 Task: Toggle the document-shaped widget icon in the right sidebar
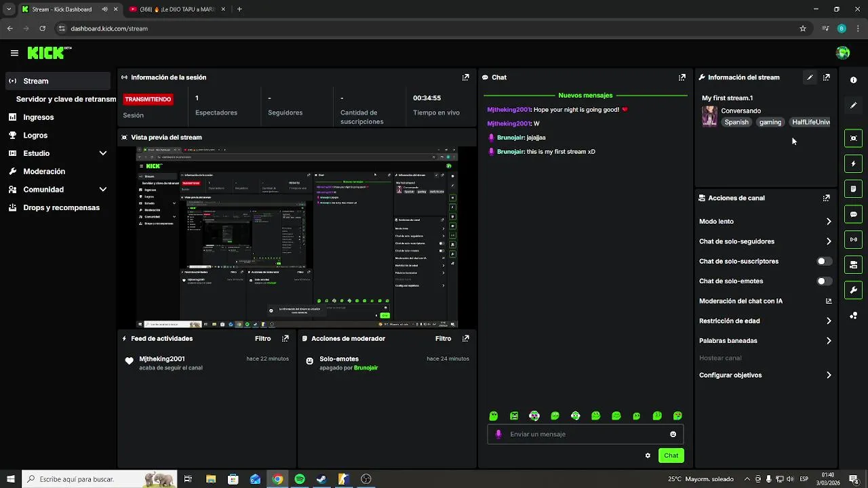[x=853, y=188]
